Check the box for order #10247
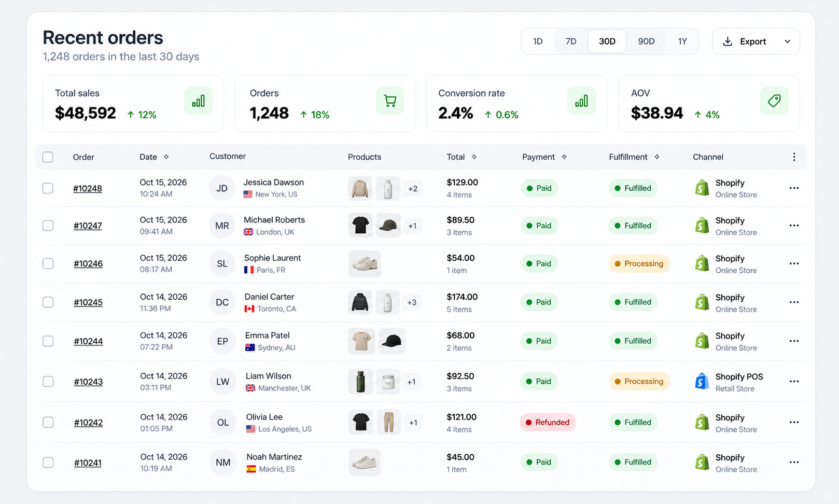Image resolution: width=839 pixels, height=504 pixels. (48, 226)
